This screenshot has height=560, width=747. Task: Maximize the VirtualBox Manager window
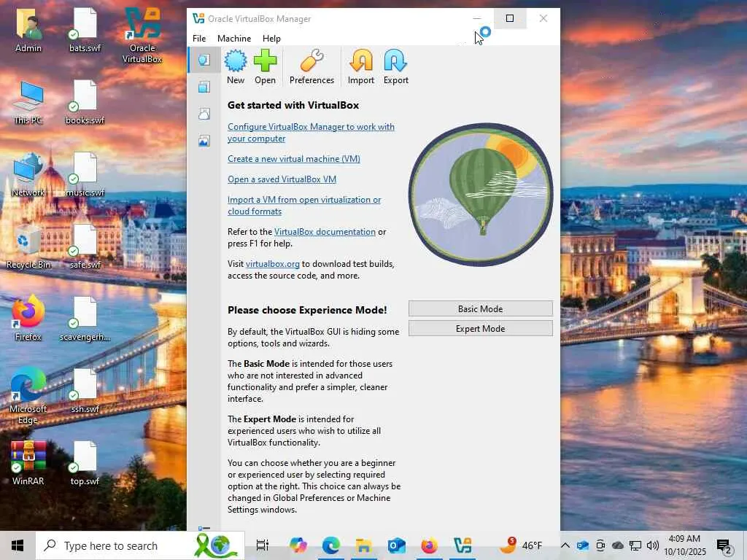pyautogui.click(x=510, y=18)
